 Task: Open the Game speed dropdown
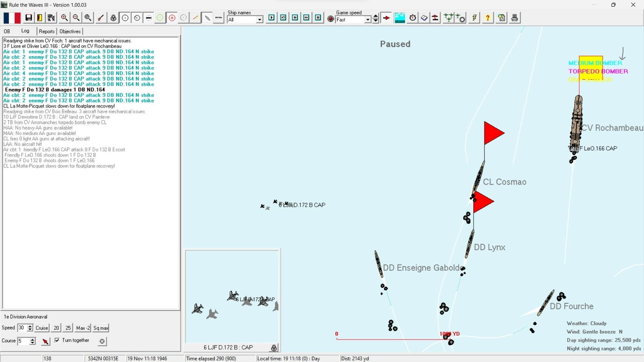[353, 19]
